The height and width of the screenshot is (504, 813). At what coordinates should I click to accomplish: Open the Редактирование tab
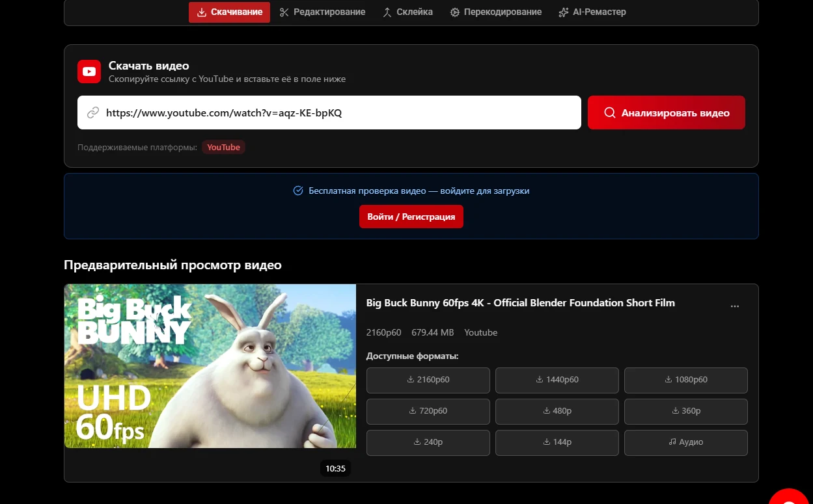(x=322, y=12)
